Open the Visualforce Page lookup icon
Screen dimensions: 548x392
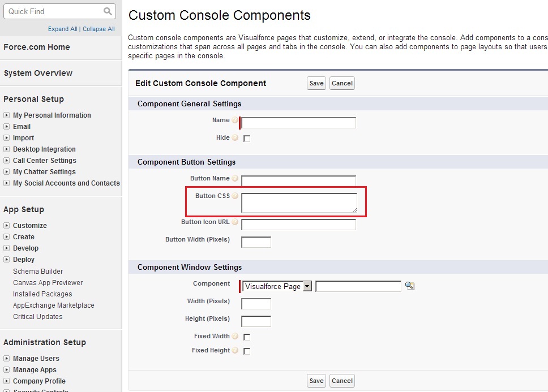point(410,286)
